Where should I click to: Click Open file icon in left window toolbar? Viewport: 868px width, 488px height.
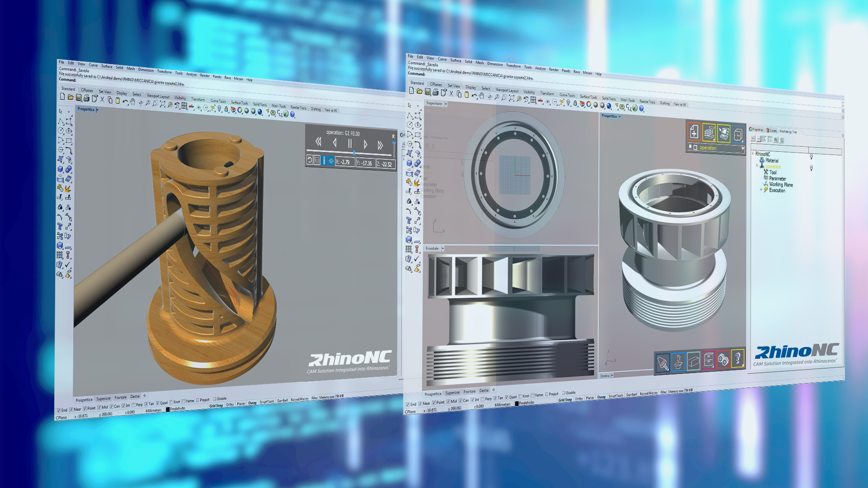tap(71, 97)
